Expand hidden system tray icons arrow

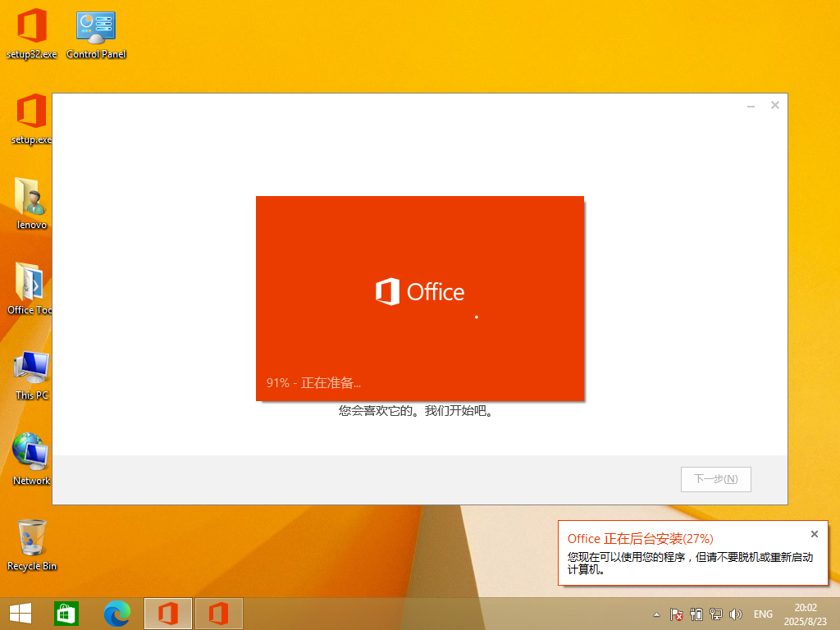[x=656, y=614]
